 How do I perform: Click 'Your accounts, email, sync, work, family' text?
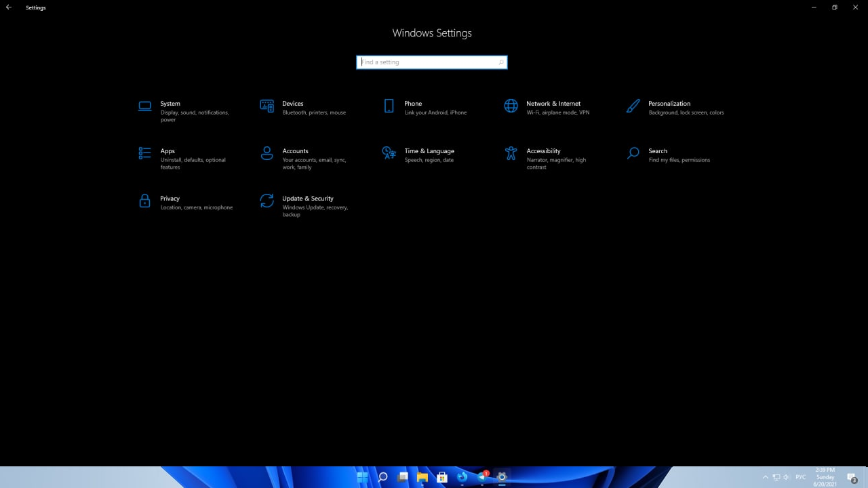pyautogui.click(x=314, y=163)
